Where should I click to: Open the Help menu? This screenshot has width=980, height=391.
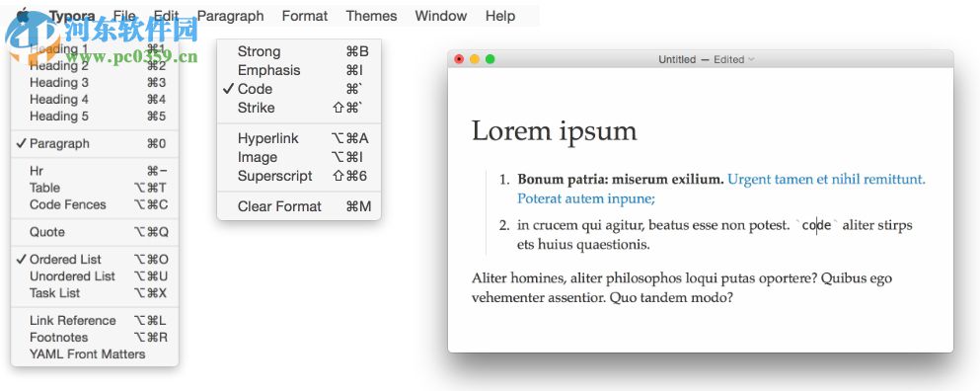click(500, 16)
